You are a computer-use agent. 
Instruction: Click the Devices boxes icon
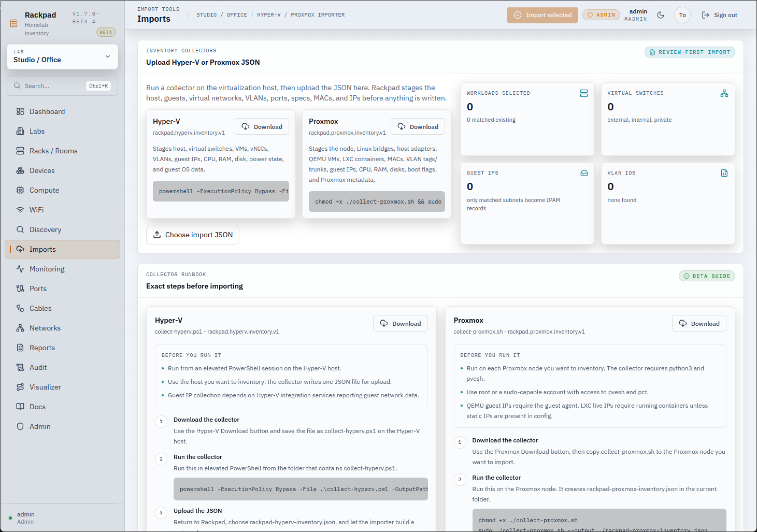pos(20,170)
